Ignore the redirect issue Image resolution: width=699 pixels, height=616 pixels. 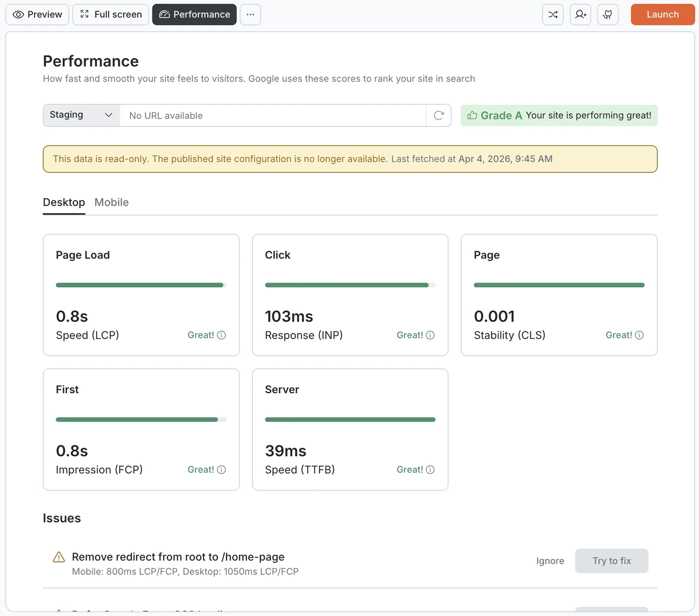pyautogui.click(x=550, y=561)
